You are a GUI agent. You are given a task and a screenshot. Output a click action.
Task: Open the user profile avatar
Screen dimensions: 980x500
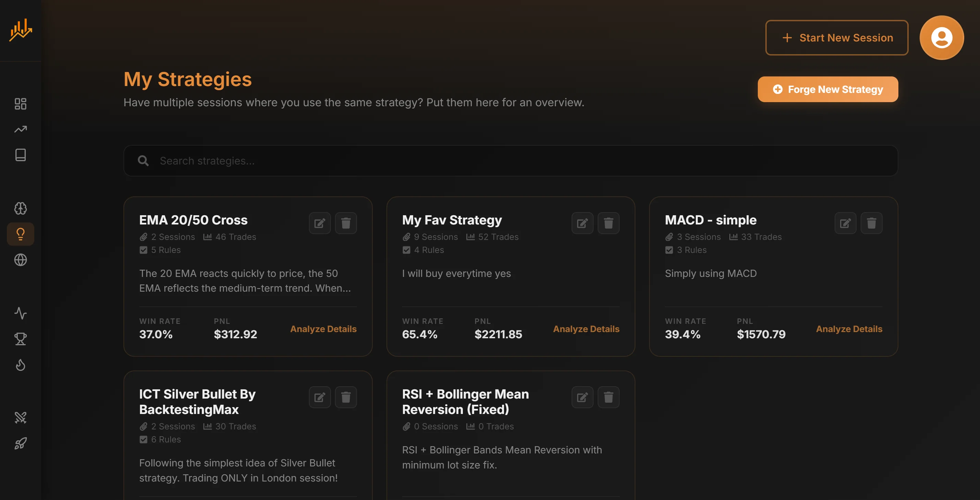point(942,38)
